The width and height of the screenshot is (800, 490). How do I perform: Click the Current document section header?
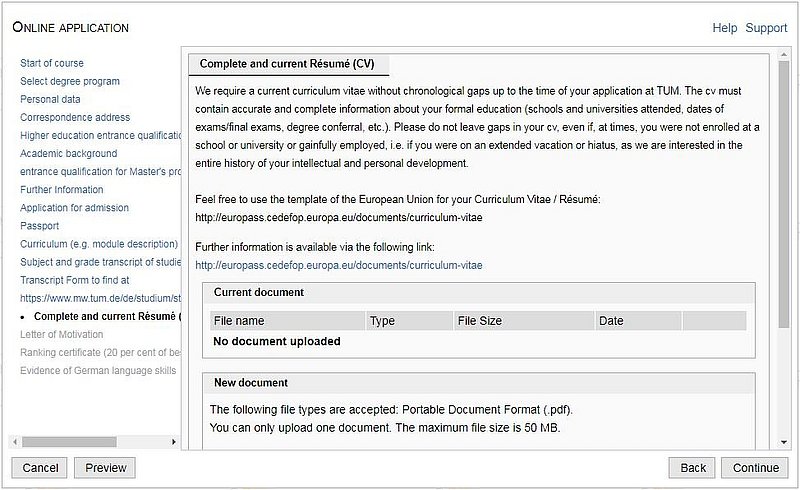coord(479,292)
